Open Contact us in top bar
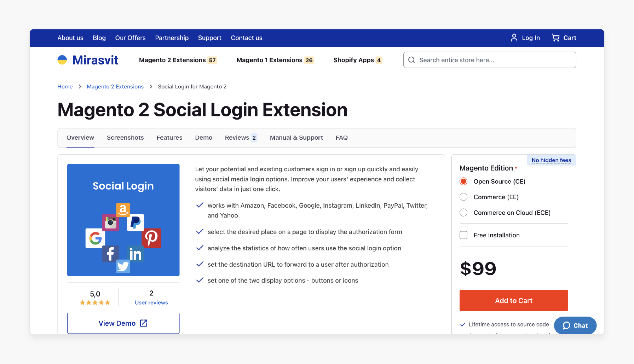Viewport: 634px width, 364px height. (247, 38)
